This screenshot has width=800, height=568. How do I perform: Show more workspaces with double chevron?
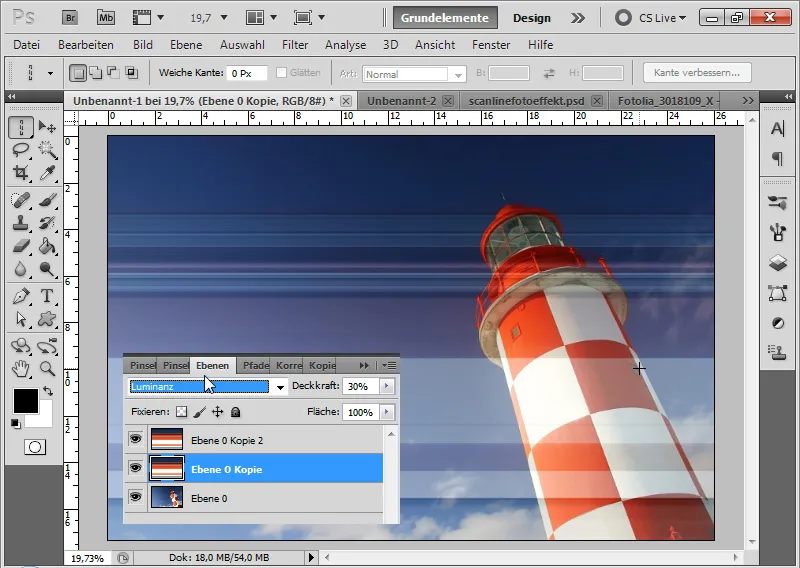click(578, 18)
